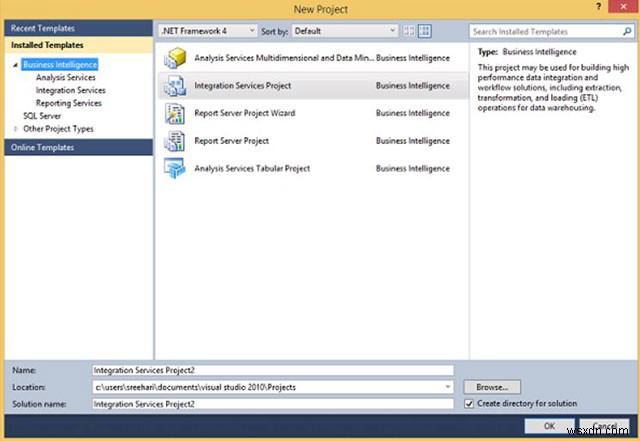This screenshot has height=441, width=640.
Task: Select Other Project Types tree item
Action: tap(58, 129)
